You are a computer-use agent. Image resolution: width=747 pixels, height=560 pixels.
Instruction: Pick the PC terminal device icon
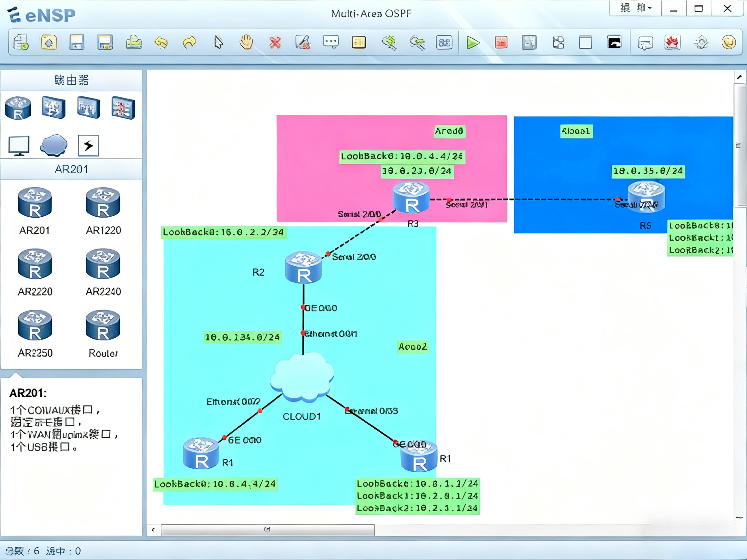(18, 144)
